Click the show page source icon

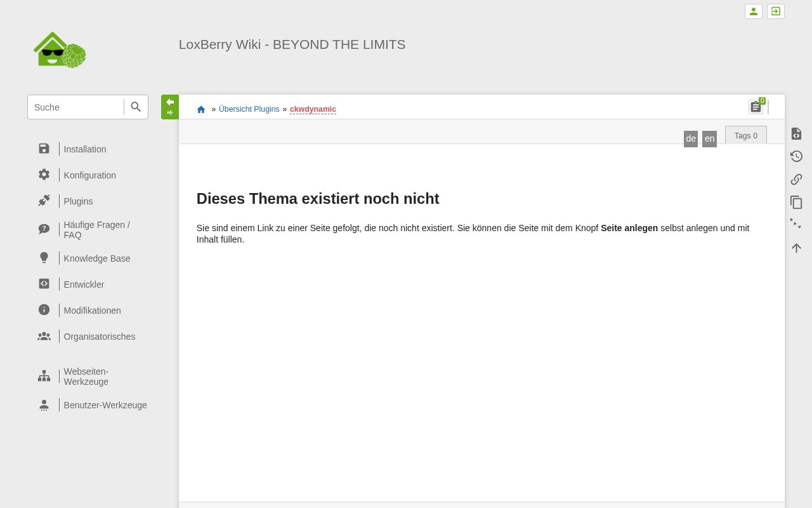796,133
